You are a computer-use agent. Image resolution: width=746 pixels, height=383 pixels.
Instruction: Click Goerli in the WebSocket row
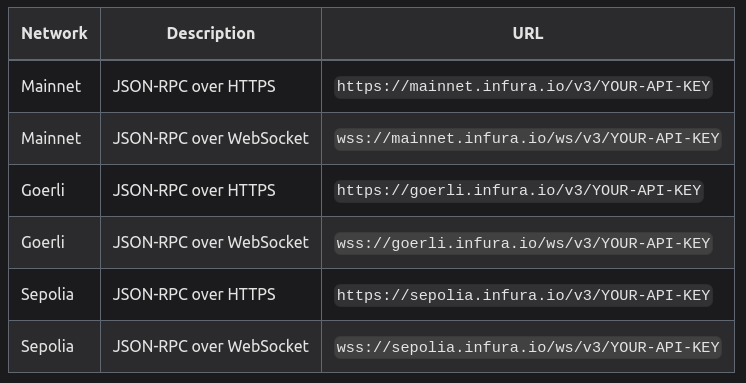point(43,243)
